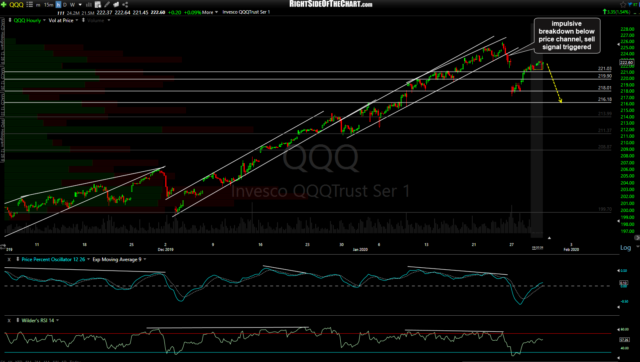This screenshot has width=640, height=362.
Task: Open the Vol at Price indicator dropdown
Action: tap(77, 20)
